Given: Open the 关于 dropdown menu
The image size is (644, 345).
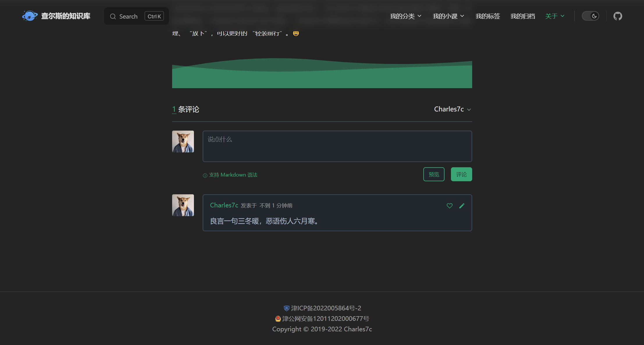Looking at the screenshot, I should click(554, 16).
